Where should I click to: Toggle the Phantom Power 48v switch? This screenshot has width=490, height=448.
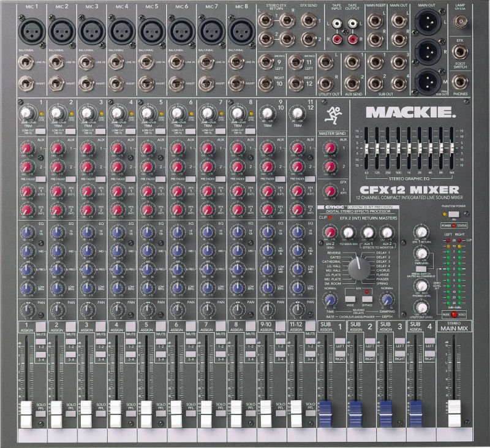[453, 215]
